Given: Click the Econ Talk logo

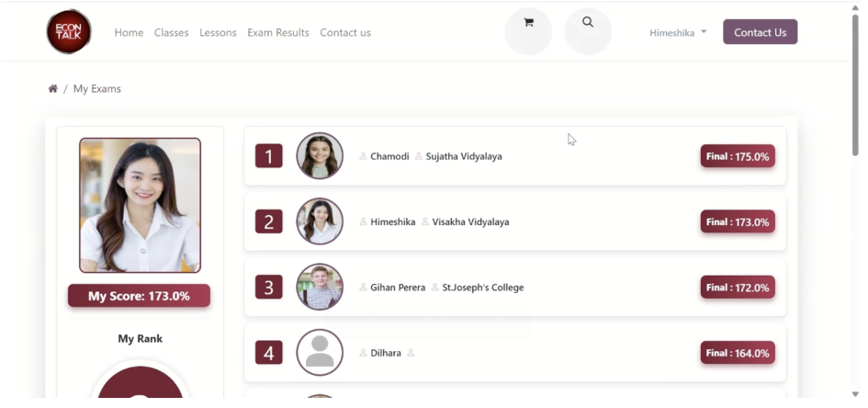Looking at the screenshot, I should tap(69, 32).
